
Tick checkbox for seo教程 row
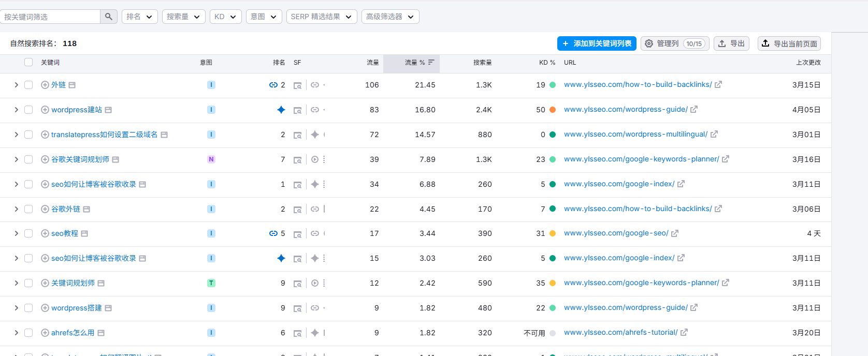pyautogui.click(x=28, y=233)
